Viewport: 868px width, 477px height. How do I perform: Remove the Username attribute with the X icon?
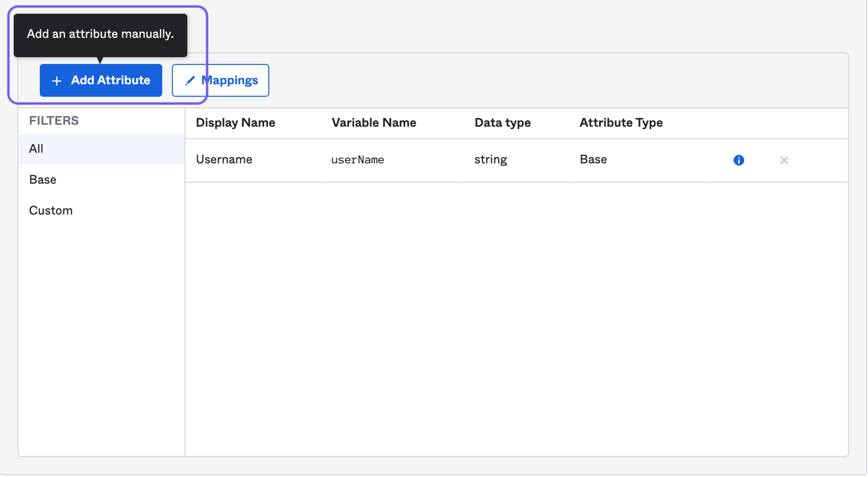click(784, 160)
